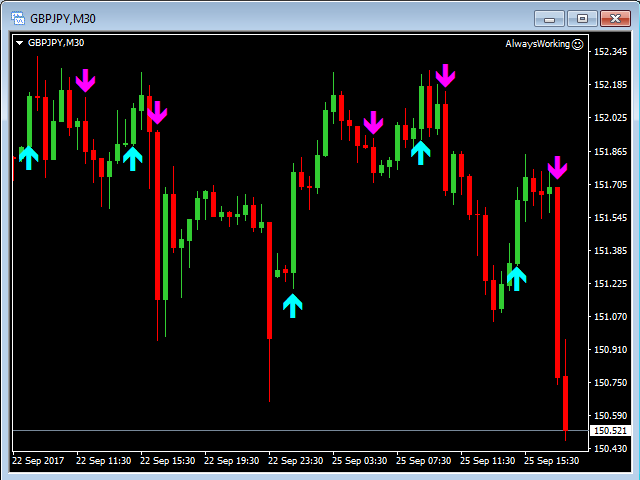Click the 150.910 price axis label
The image size is (640, 480).
pyautogui.click(x=610, y=350)
